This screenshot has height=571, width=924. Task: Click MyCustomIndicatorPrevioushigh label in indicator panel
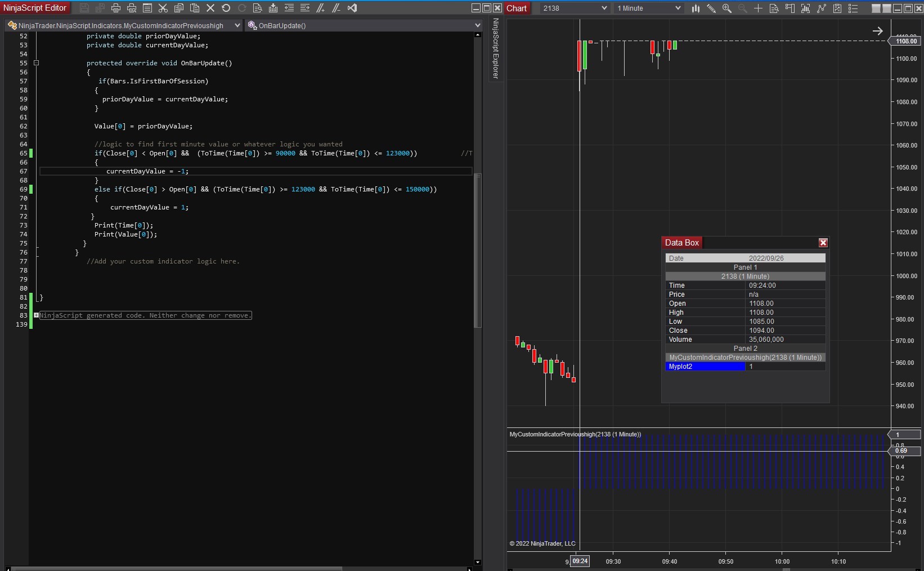(x=575, y=434)
